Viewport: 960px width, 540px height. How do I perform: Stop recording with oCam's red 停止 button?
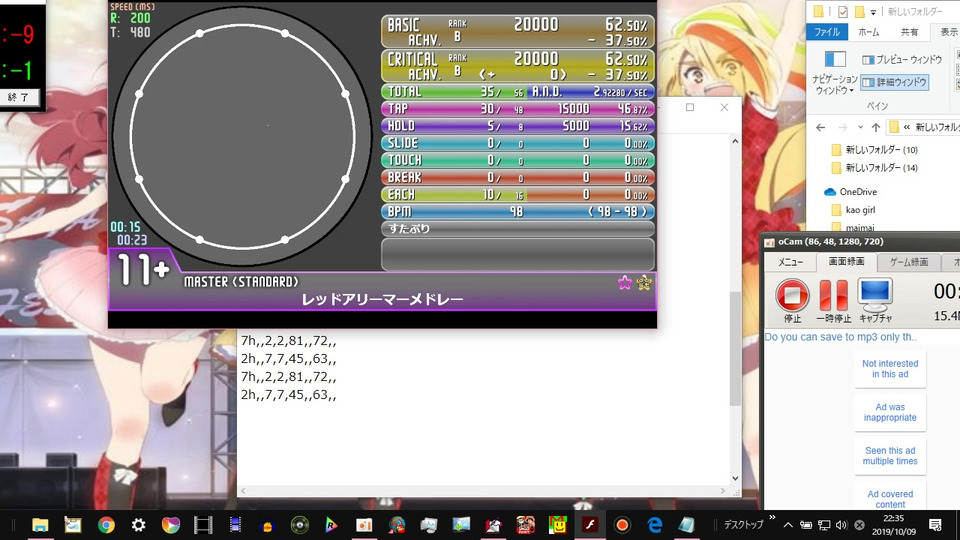(792, 295)
